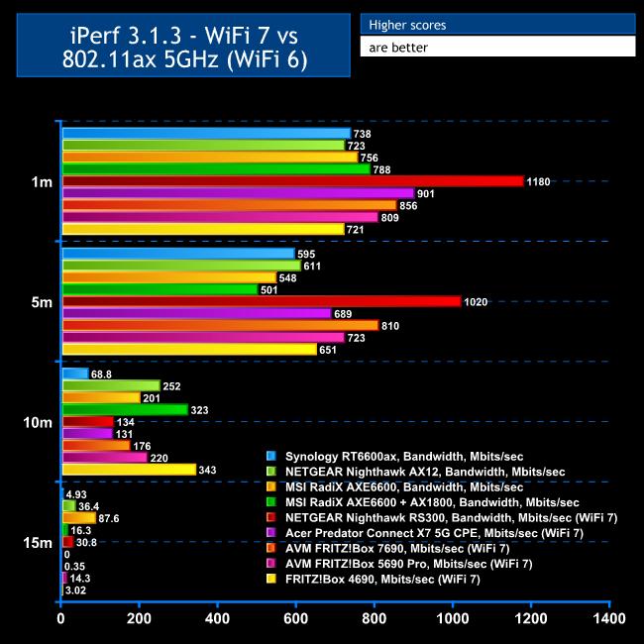Click the 343 yellow bar at 10m

pyautogui.click(x=130, y=470)
